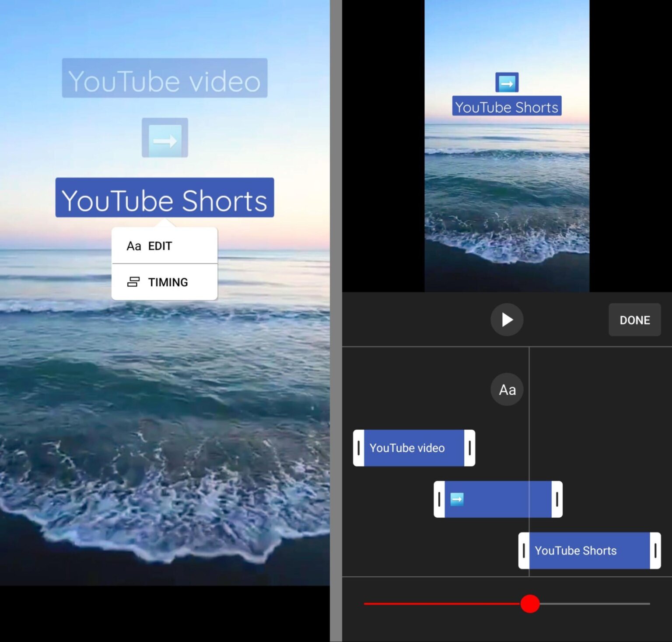672x642 pixels.
Task: Click the layers icon next to TIMING
Action: pyautogui.click(x=133, y=282)
